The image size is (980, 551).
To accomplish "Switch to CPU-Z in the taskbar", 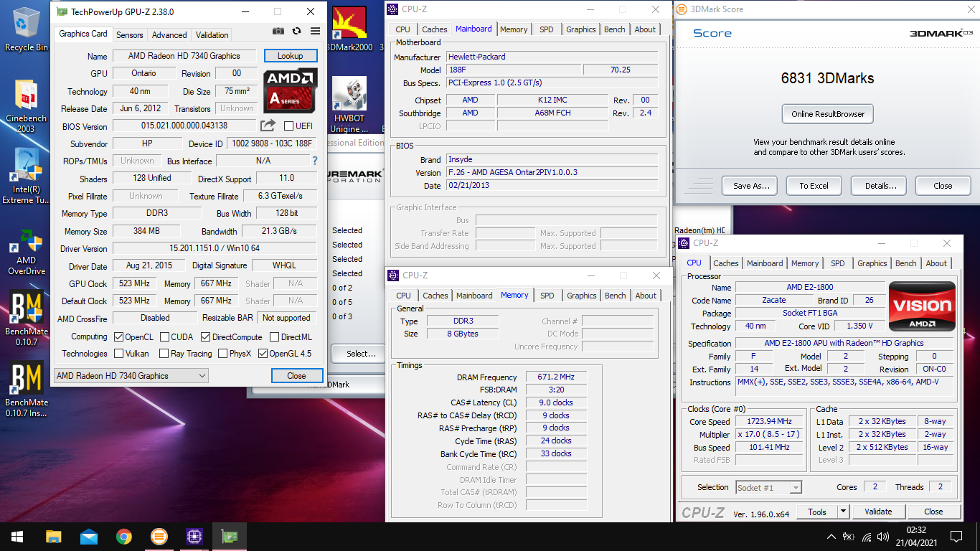I will coord(194,537).
